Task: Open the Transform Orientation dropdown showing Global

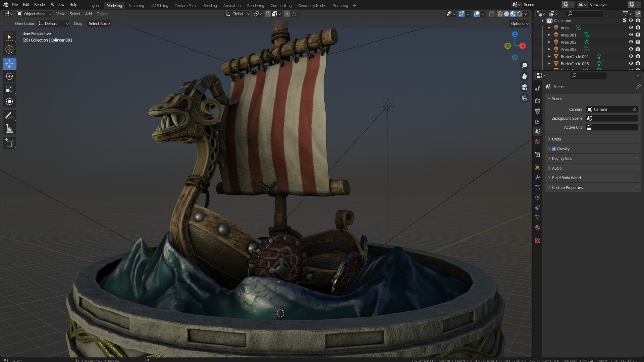Action: pyautogui.click(x=237, y=14)
